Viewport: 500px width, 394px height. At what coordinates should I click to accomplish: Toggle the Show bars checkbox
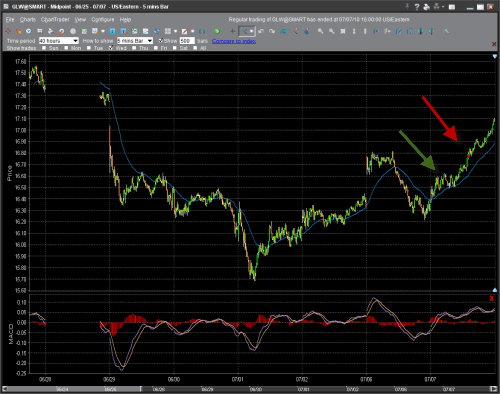pos(161,41)
